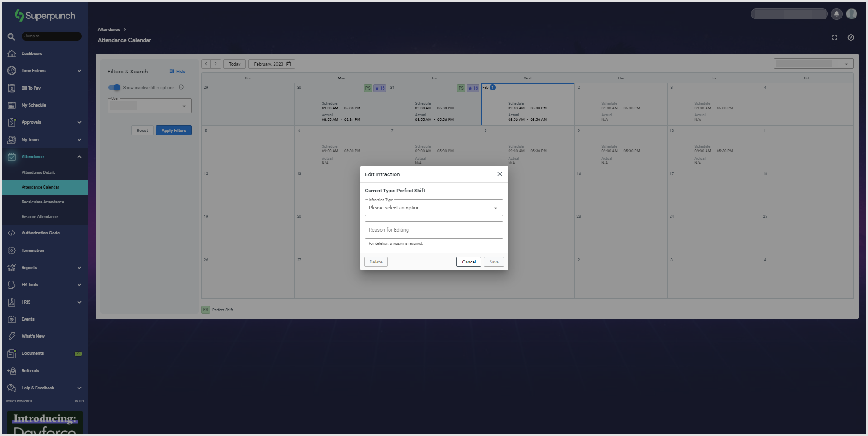Click the Cancel button in dialog
The height and width of the screenshot is (436, 868).
(x=468, y=262)
